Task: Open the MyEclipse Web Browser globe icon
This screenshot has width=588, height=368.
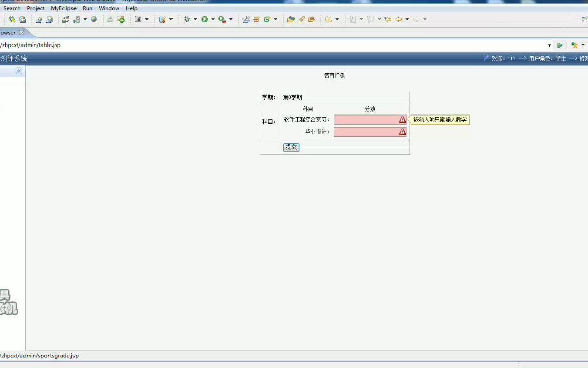Action: coord(94,19)
